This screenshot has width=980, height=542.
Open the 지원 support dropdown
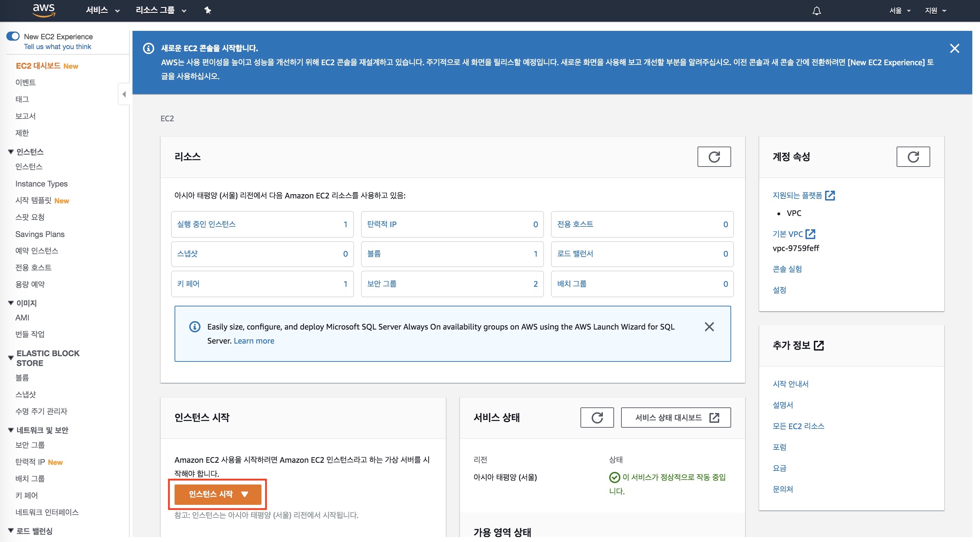935,11
